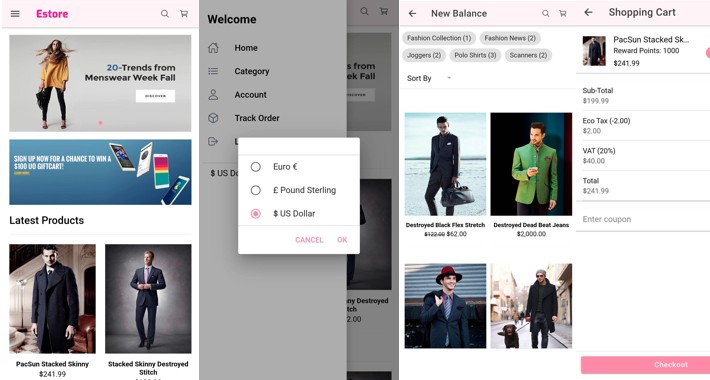The width and height of the screenshot is (710, 380).
Task: Click the back arrow on the New Balance screen
Action: tap(412, 14)
